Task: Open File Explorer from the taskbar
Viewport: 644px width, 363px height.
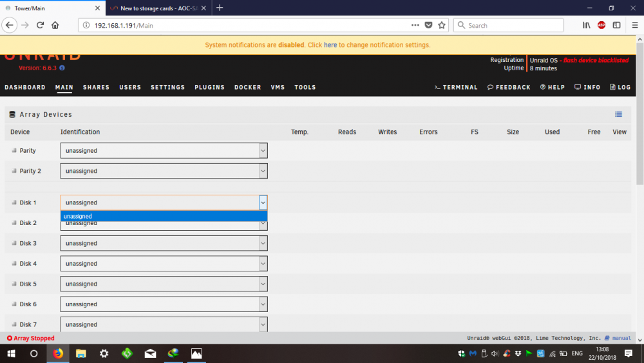Action: click(81, 353)
